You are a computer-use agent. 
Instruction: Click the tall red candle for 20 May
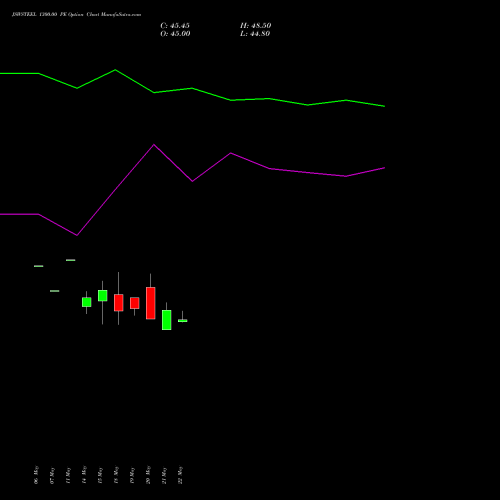tap(151, 303)
